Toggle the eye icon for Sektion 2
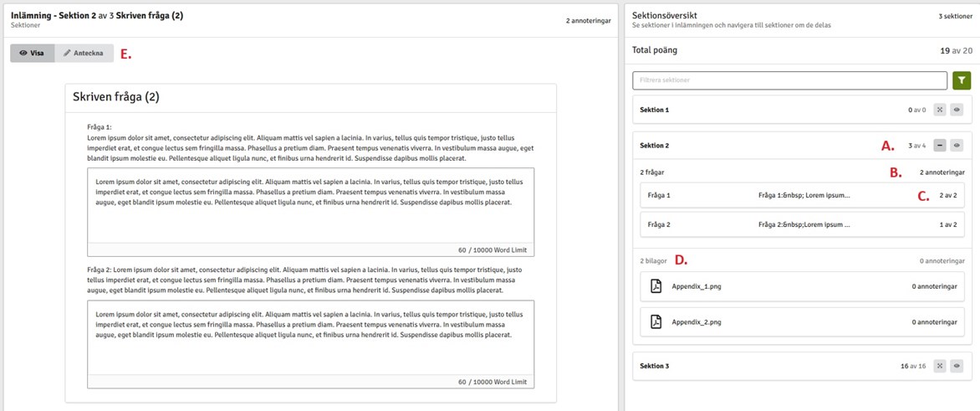This screenshot has height=411, width=980. point(957,146)
